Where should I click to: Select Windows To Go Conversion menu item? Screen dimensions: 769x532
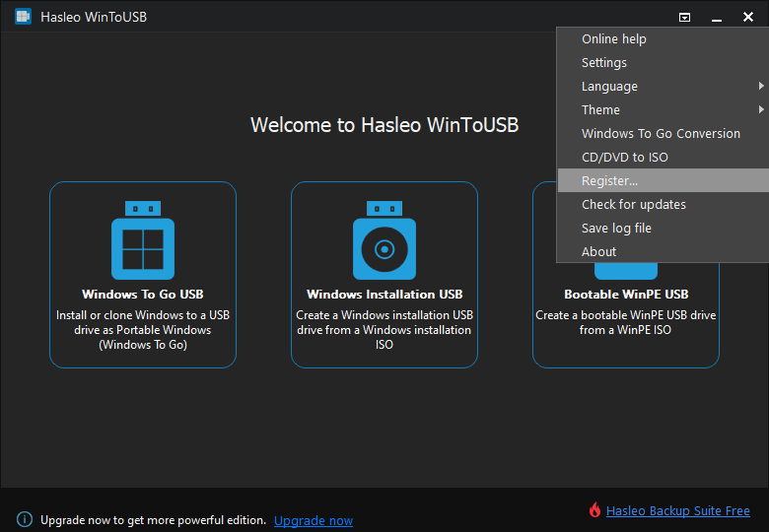click(664, 133)
